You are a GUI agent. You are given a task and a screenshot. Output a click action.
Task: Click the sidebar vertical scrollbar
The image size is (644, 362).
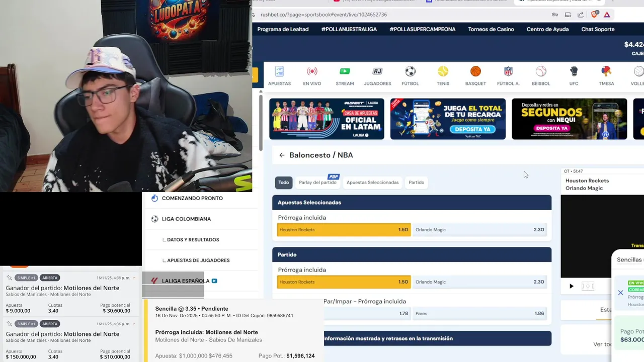(x=261, y=122)
